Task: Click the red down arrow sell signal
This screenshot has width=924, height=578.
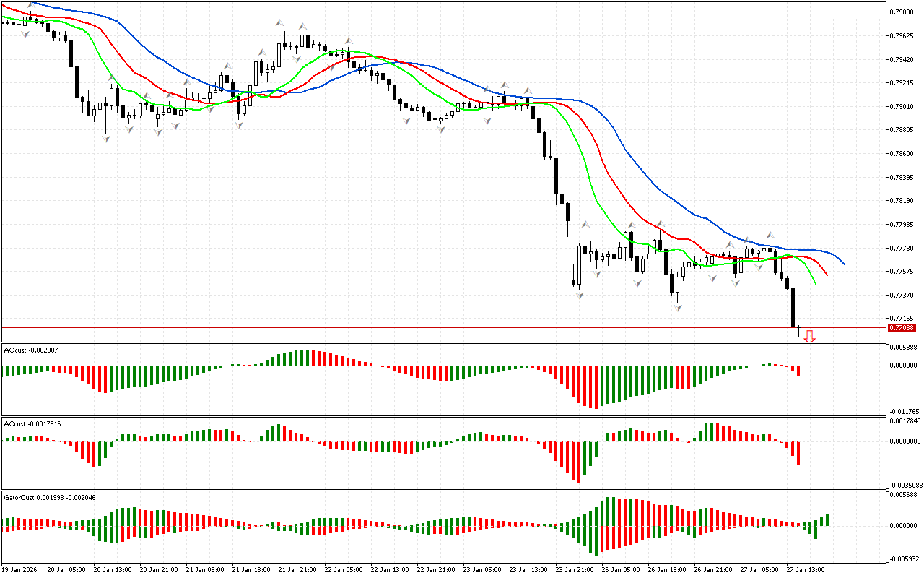Action: (810, 336)
